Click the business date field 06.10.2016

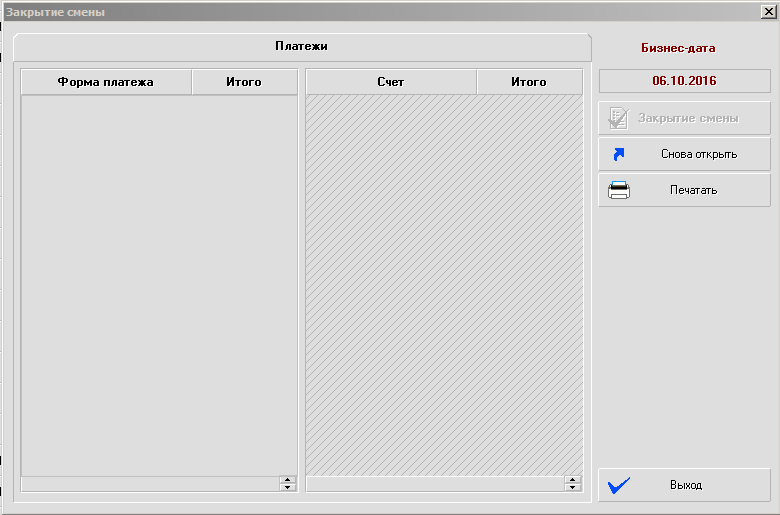684,80
